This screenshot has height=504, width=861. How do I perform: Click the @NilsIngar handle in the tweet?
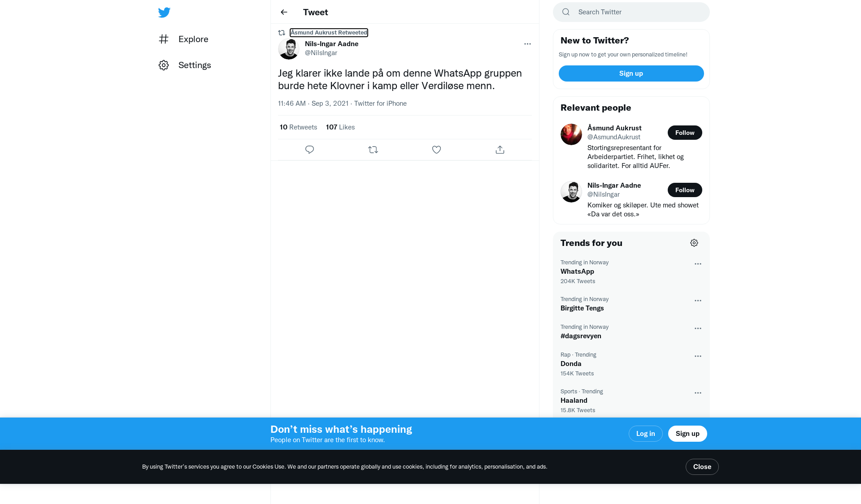pos(321,53)
